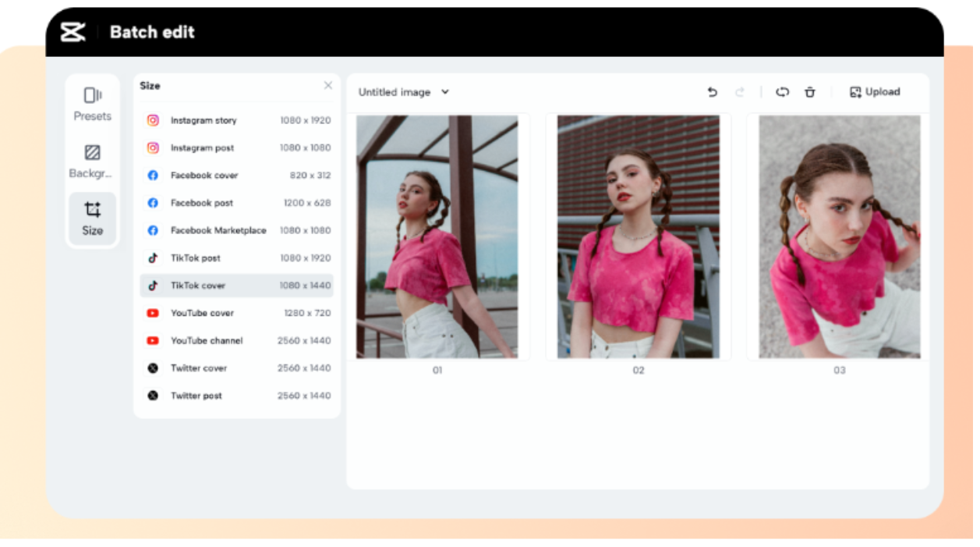Click the Instagram post icon

click(x=153, y=147)
